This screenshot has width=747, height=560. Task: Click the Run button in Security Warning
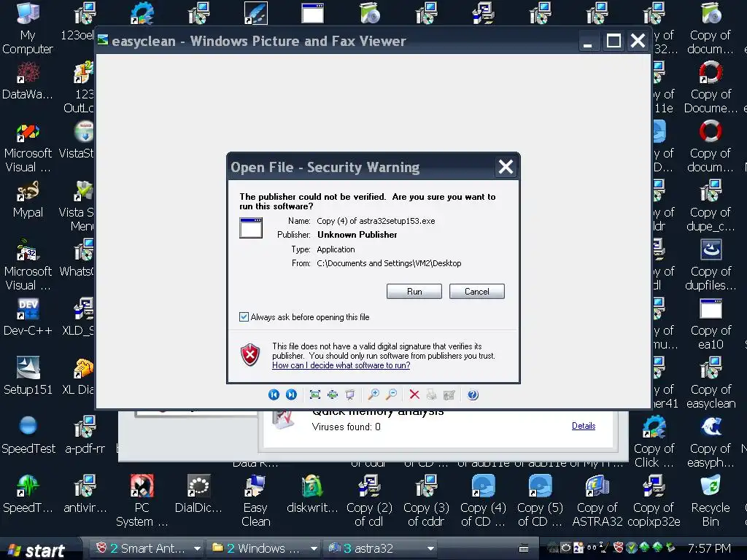tap(414, 292)
